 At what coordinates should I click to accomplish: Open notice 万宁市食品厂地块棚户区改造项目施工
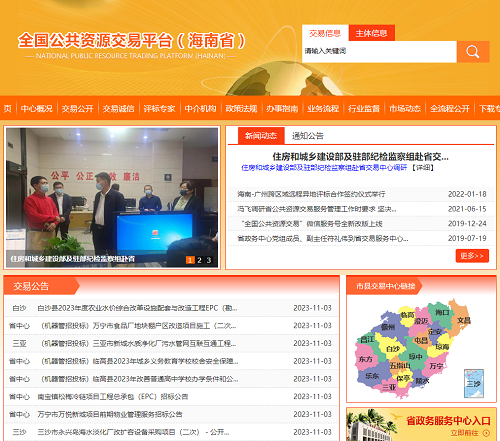(139, 326)
